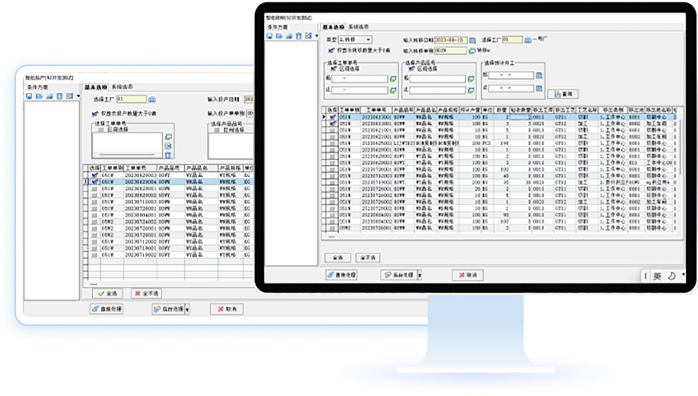The width and height of the screenshot is (698, 396).
Task: Open the calendar picker beside 输入转移日期
Action: tap(472, 40)
